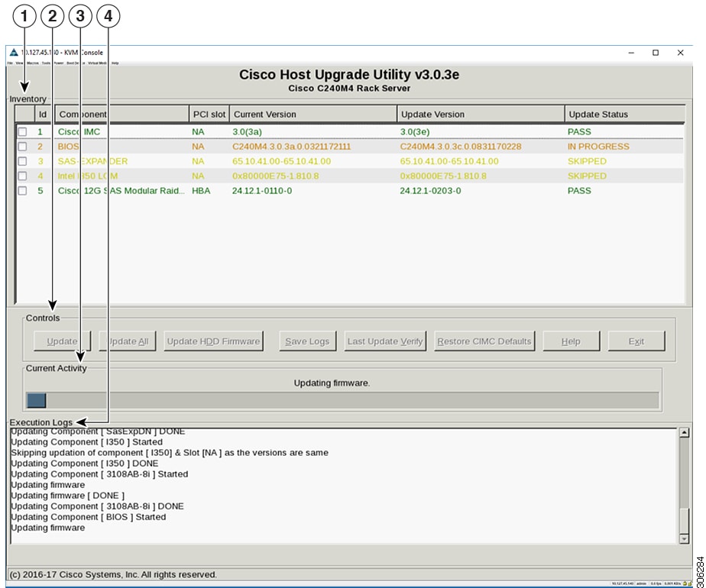
Task: Click the Boot Device menu option
Action: [73, 63]
